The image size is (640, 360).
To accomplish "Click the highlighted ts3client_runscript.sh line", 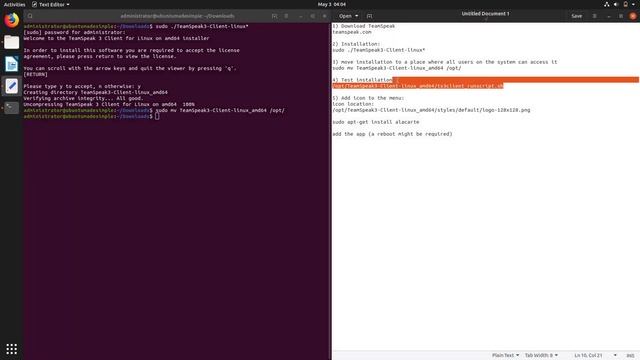I will pos(418,86).
